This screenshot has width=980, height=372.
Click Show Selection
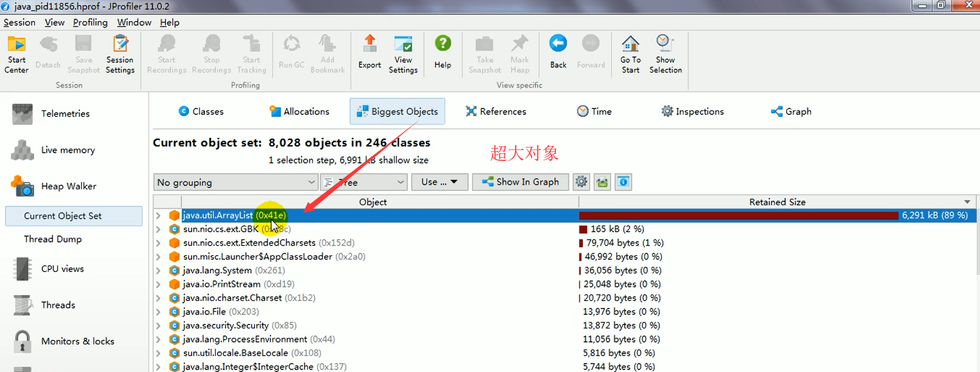tap(666, 55)
